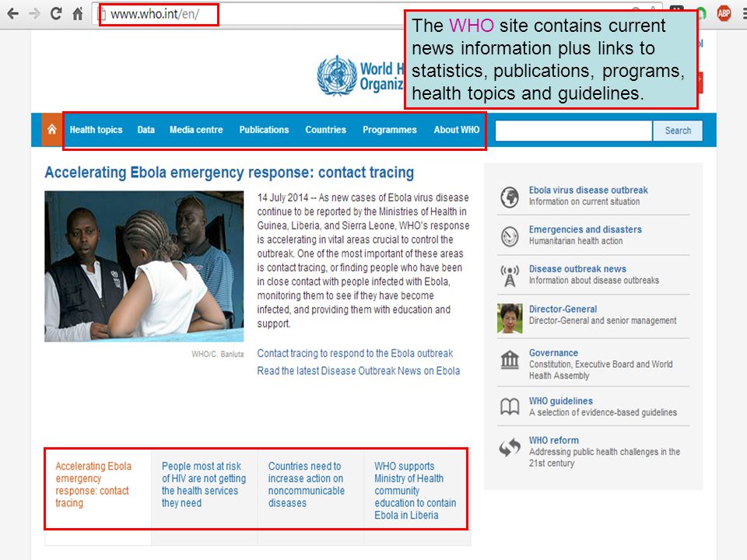Open the Countries menu item

click(326, 130)
